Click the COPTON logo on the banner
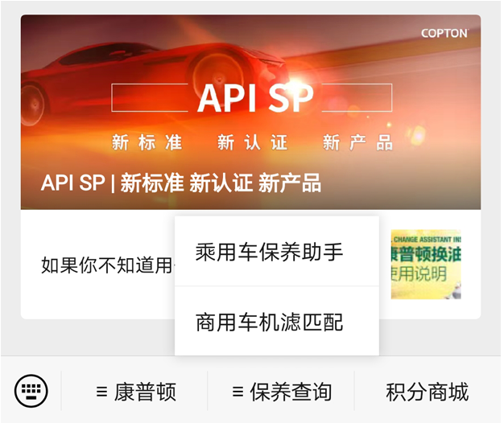The height and width of the screenshot is (423, 504). 445,34
